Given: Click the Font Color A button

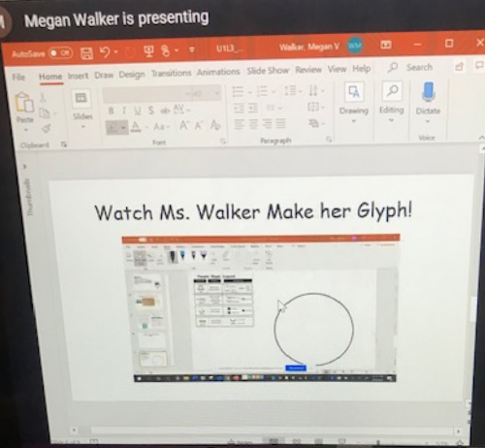Looking at the screenshot, I should (136, 126).
